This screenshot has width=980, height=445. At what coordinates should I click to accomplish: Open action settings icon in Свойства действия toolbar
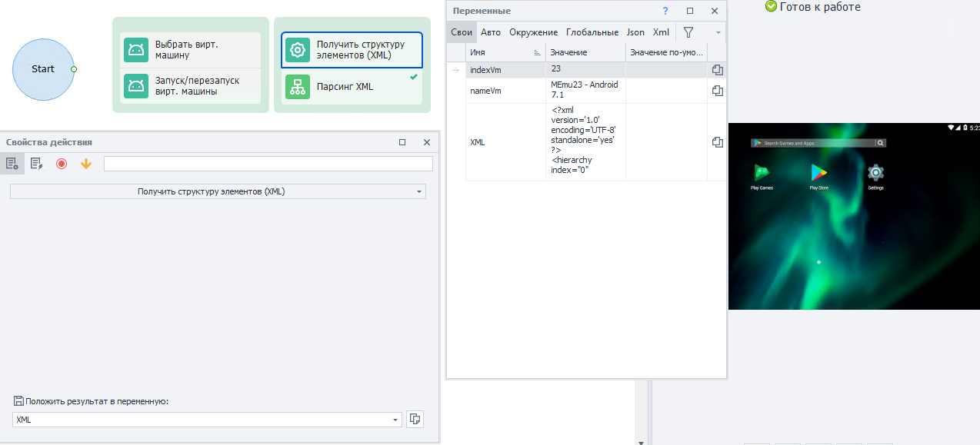point(12,164)
